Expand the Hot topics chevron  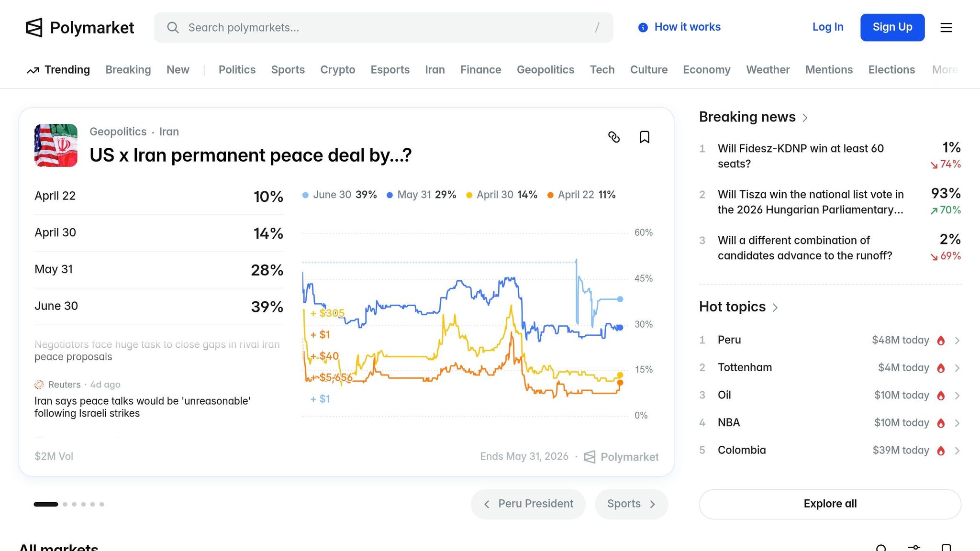[775, 308]
